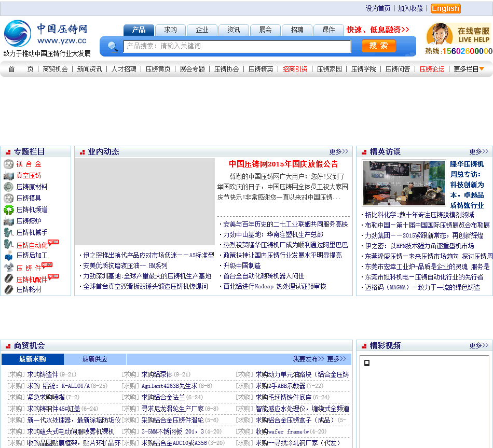Click 更多>> in the 精英访谈 header
493x448 pixels.
coord(478,151)
